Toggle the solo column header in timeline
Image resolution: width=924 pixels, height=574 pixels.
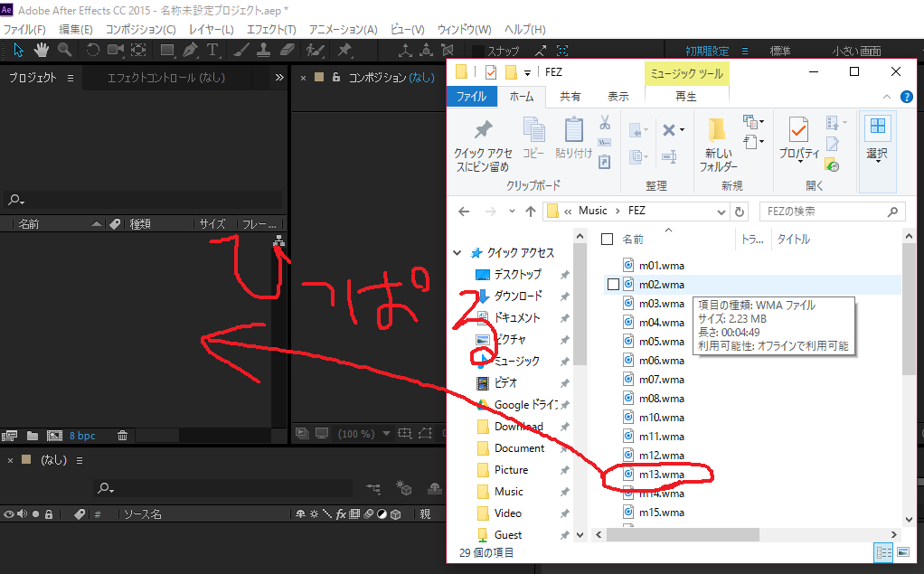coord(35,514)
